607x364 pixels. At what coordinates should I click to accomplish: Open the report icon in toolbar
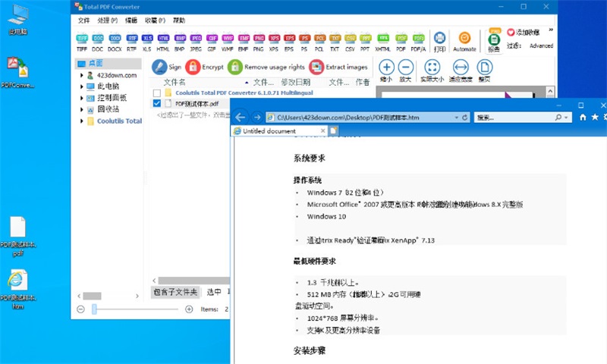(x=494, y=39)
